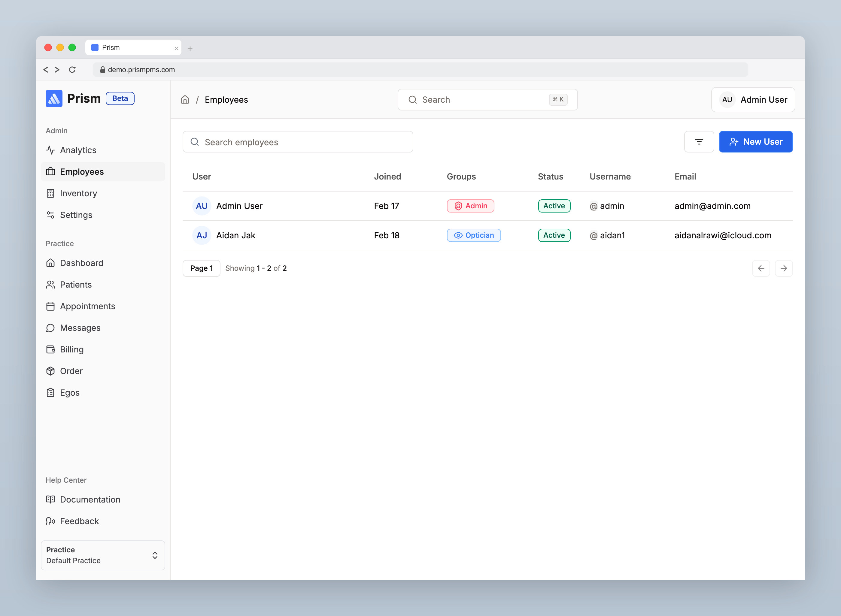Select the Employees sidebar item
This screenshot has height=616, width=841.
point(82,171)
